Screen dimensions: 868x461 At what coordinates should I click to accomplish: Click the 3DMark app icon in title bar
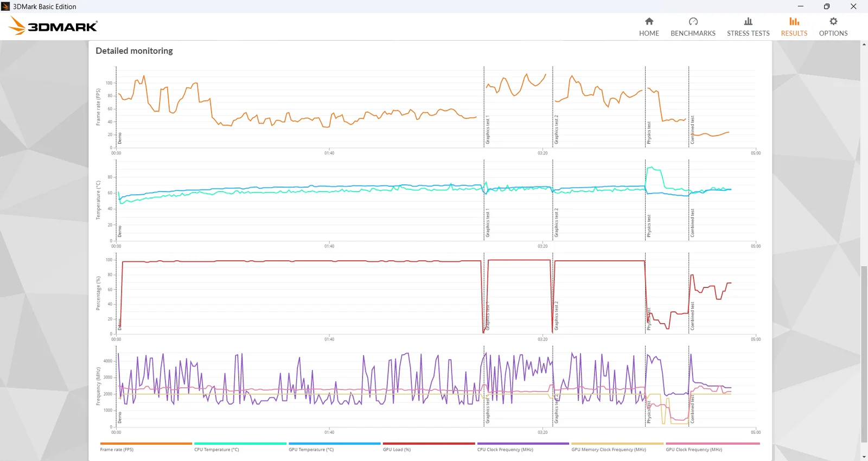pyautogui.click(x=5, y=7)
